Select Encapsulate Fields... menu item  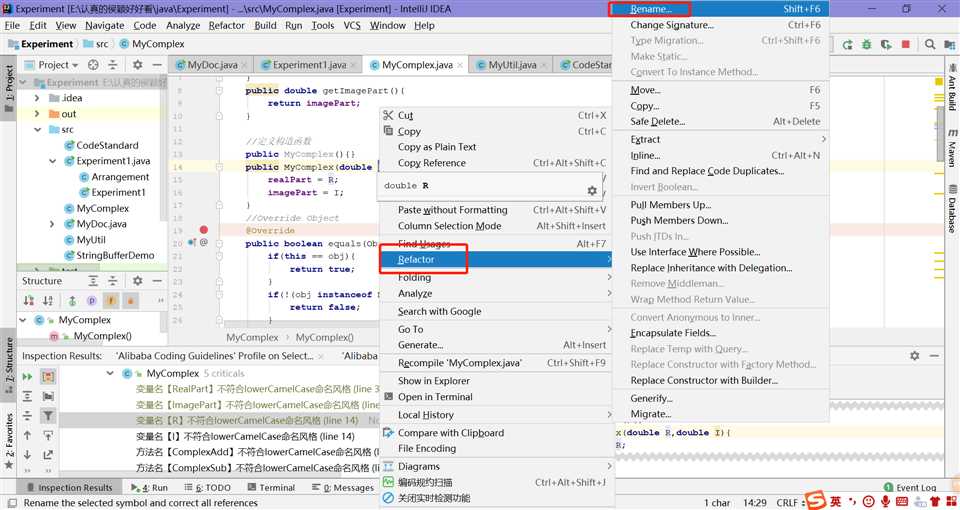pyautogui.click(x=721, y=333)
